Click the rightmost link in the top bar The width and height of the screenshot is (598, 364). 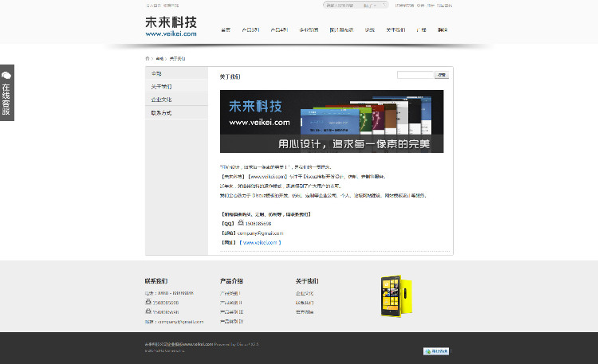click(444, 6)
